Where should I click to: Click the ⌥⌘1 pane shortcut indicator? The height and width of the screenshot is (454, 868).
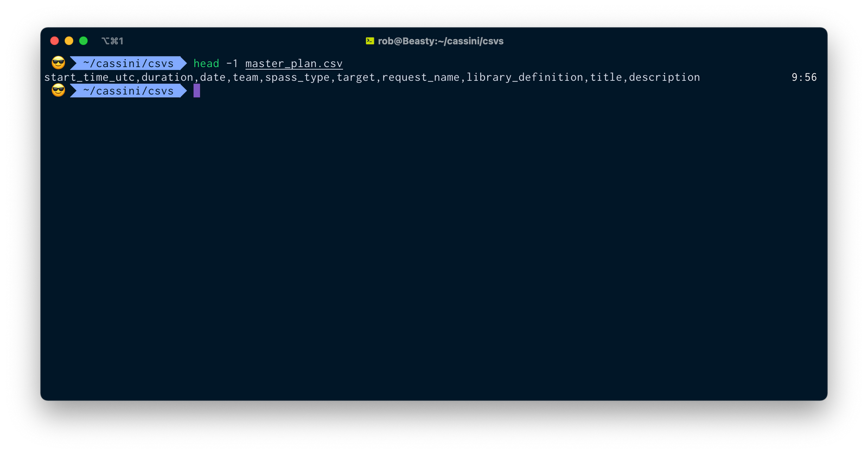112,41
